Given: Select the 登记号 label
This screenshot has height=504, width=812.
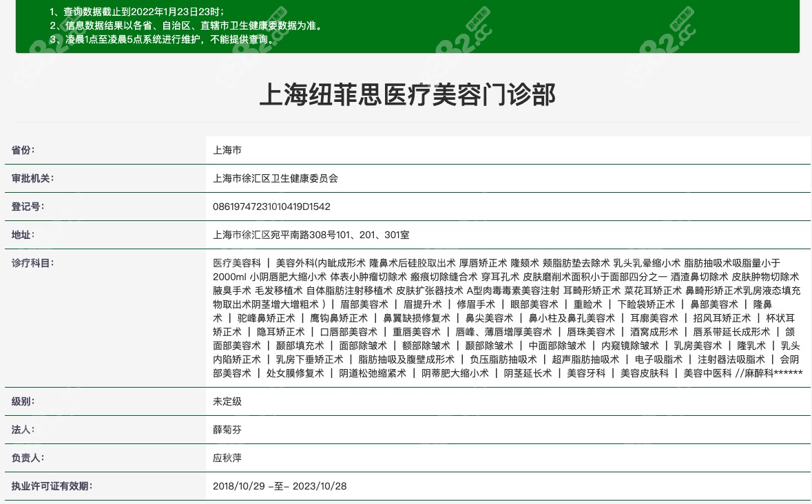Looking at the screenshot, I should (x=28, y=207).
